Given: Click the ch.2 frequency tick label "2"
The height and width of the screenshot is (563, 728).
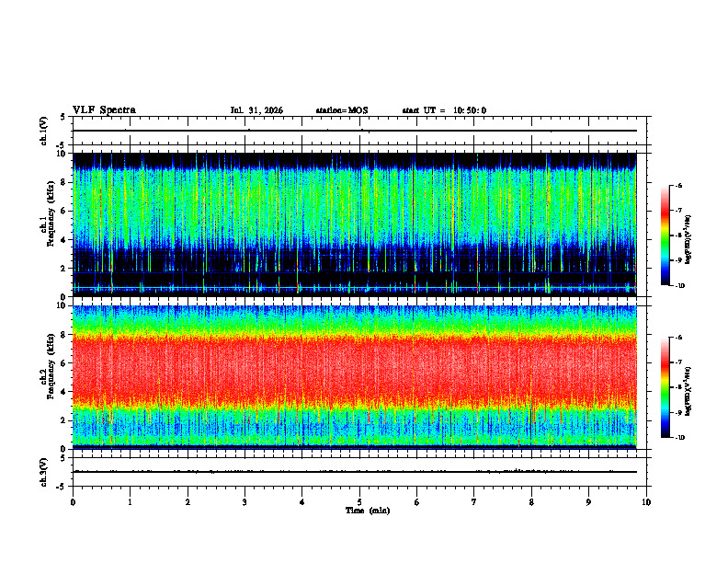Looking at the screenshot, I should click(64, 420).
